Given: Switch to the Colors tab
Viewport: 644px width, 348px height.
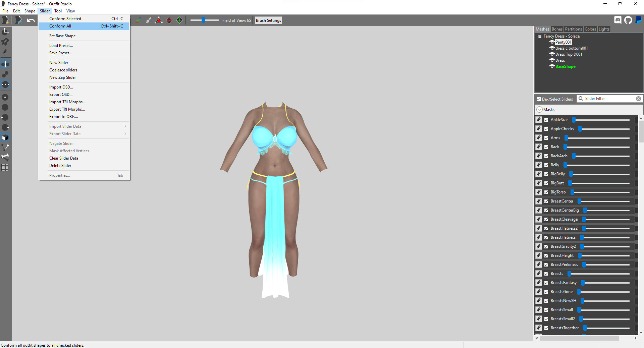Looking at the screenshot, I should click(x=590, y=29).
